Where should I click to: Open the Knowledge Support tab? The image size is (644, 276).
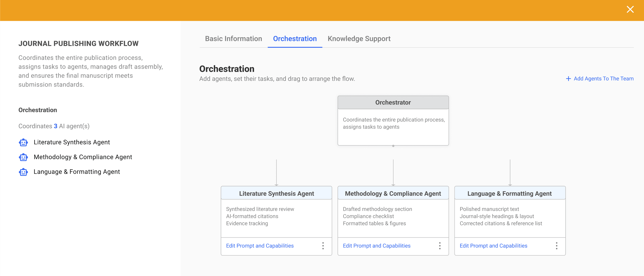(359, 39)
